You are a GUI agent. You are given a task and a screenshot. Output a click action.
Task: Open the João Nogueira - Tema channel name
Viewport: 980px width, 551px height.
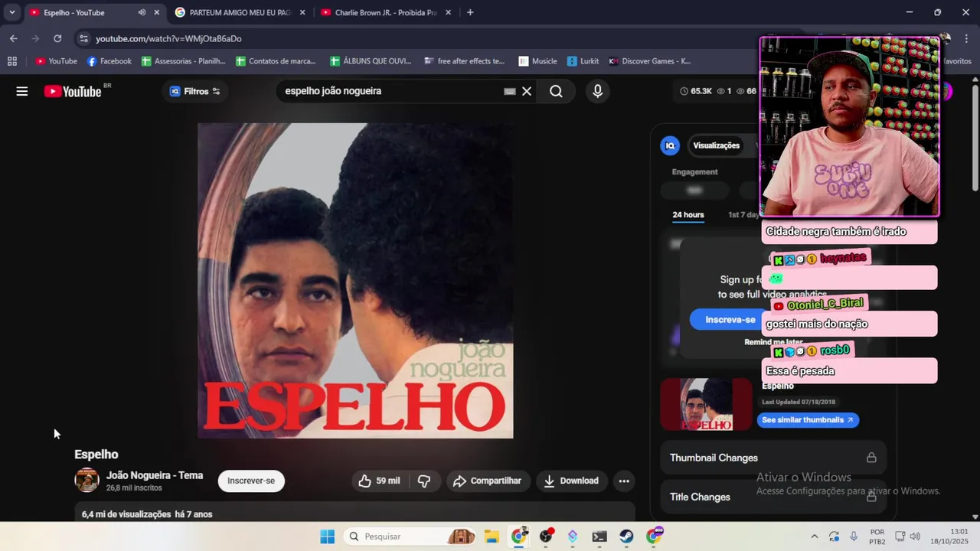coord(155,475)
